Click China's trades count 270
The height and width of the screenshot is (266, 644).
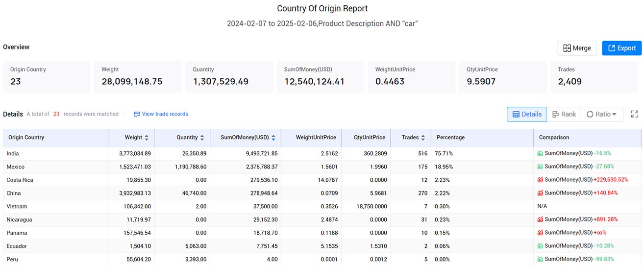point(422,193)
